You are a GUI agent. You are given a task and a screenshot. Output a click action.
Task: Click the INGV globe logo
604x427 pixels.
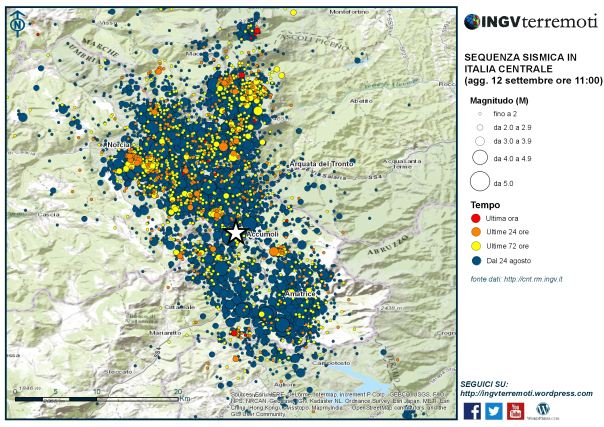471,22
